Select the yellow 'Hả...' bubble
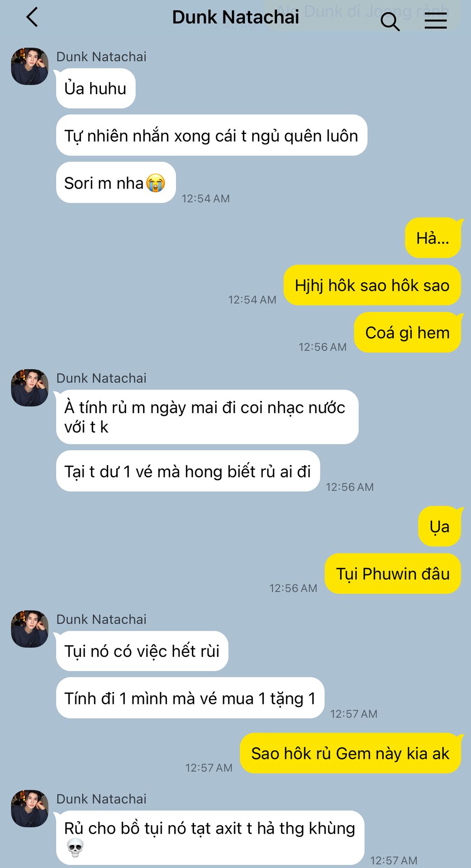Screen dimensions: 471x868 click(433, 238)
